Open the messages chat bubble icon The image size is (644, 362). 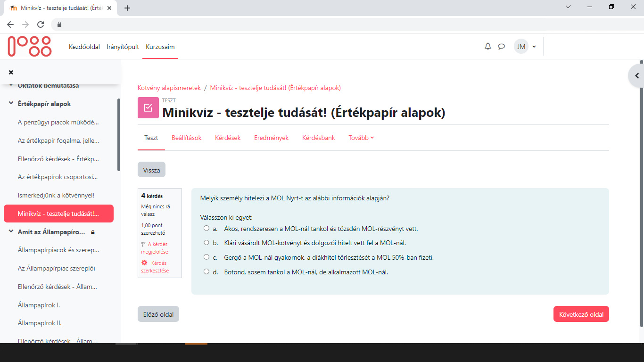tap(501, 46)
